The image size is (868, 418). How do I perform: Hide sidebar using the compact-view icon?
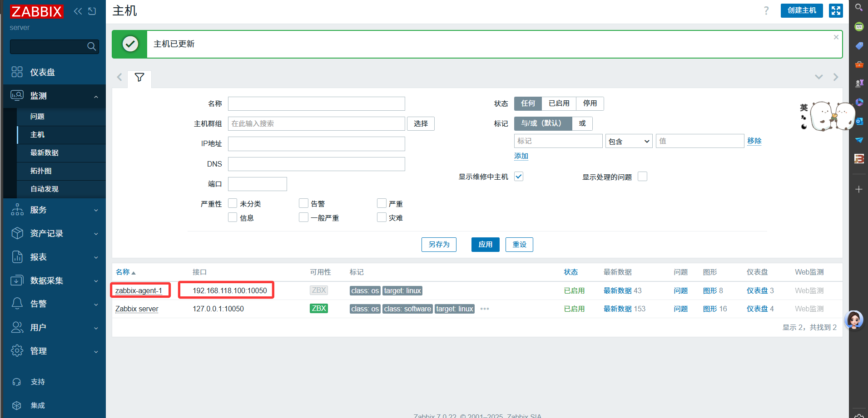coord(92,11)
